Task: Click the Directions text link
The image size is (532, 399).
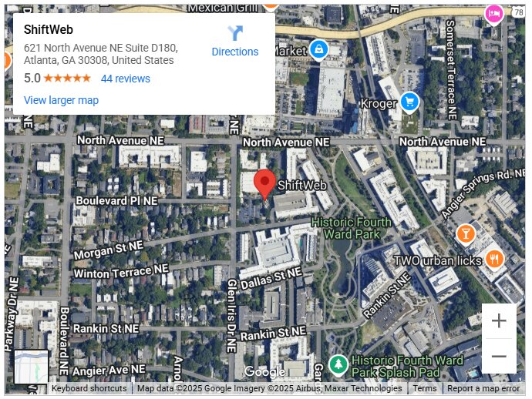Action: [x=235, y=52]
